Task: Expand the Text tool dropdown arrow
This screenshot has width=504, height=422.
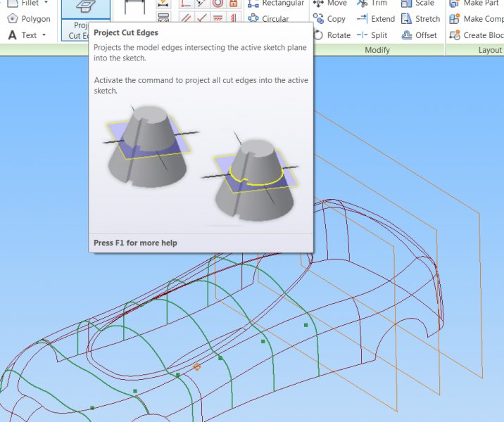Action: (44, 35)
